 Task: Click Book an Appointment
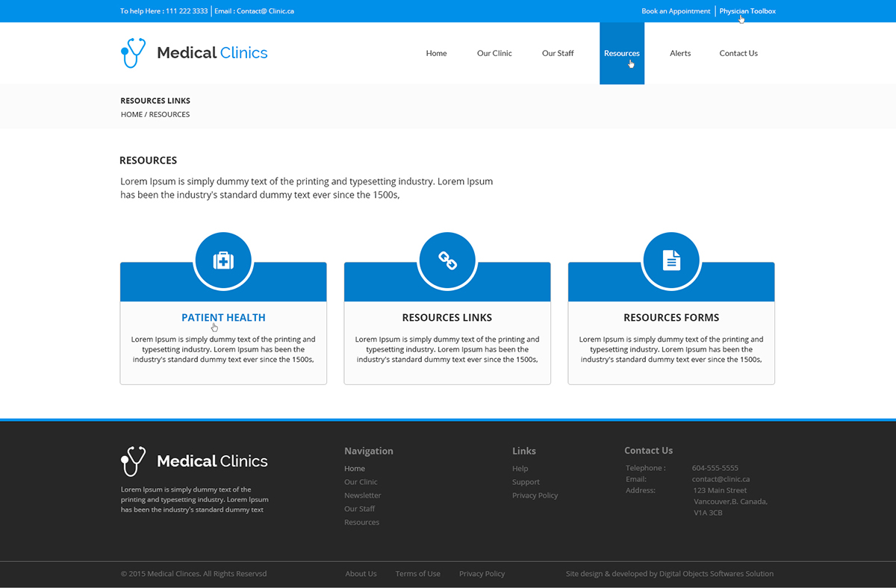click(x=676, y=10)
